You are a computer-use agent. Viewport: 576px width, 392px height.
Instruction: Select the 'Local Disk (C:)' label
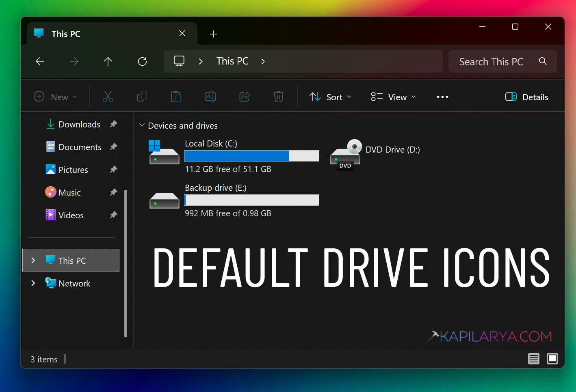211,143
